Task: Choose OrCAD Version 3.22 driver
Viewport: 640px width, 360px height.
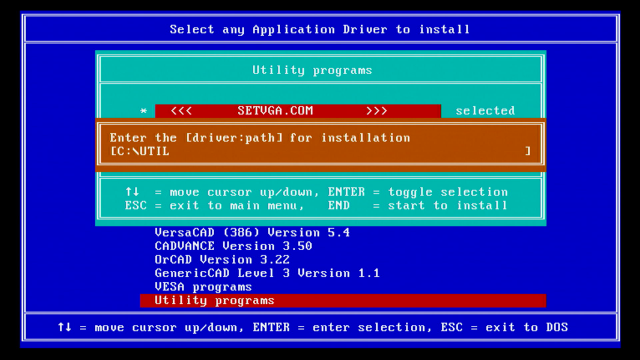Action: [x=222, y=260]
